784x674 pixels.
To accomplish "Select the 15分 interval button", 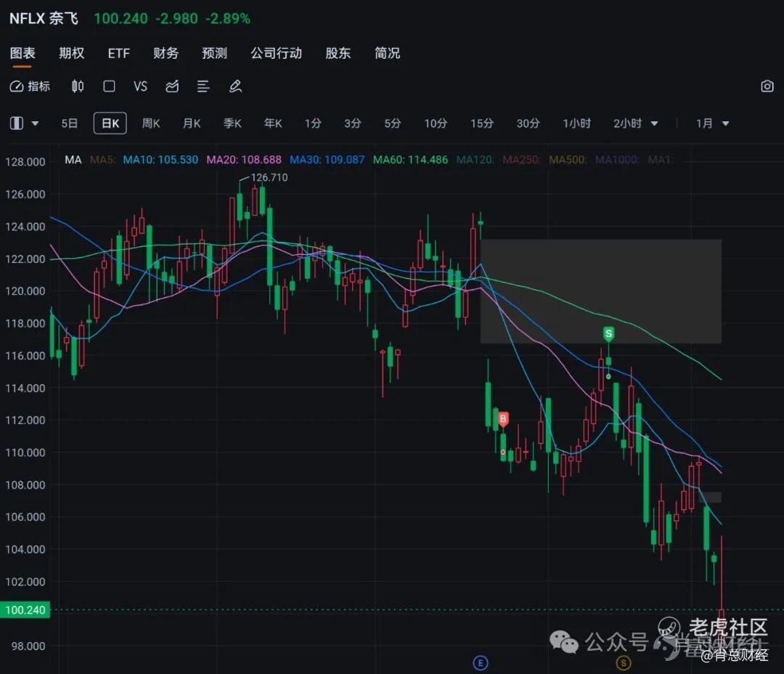I will [481, 123].
